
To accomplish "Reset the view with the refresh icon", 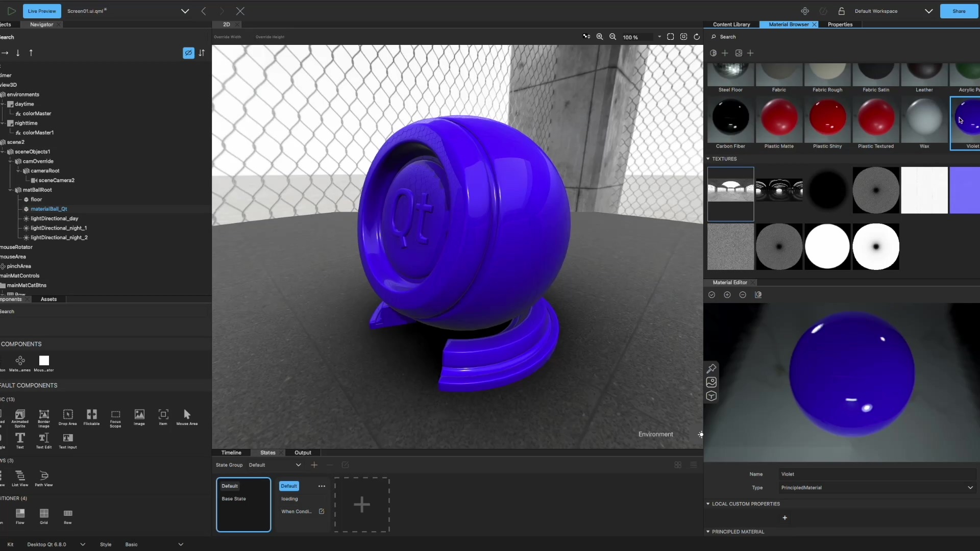I will click(697, 37).
